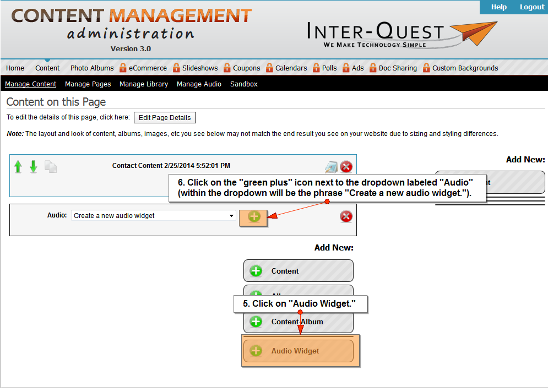The height and width of the screenshot is (392, 548).
Task: Click the copy icon beside the green arrows
Action: click(x=51, y=167)
